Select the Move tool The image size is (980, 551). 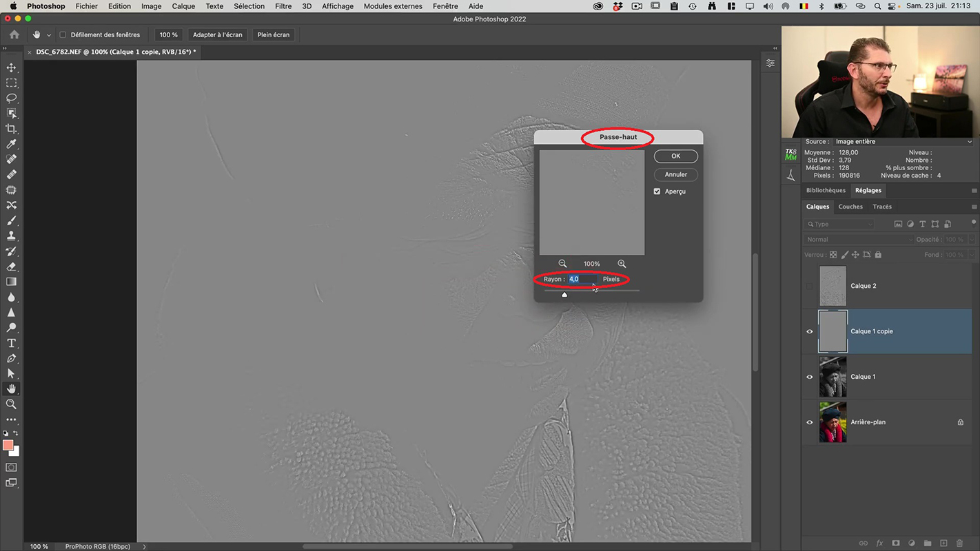[11, 67]
